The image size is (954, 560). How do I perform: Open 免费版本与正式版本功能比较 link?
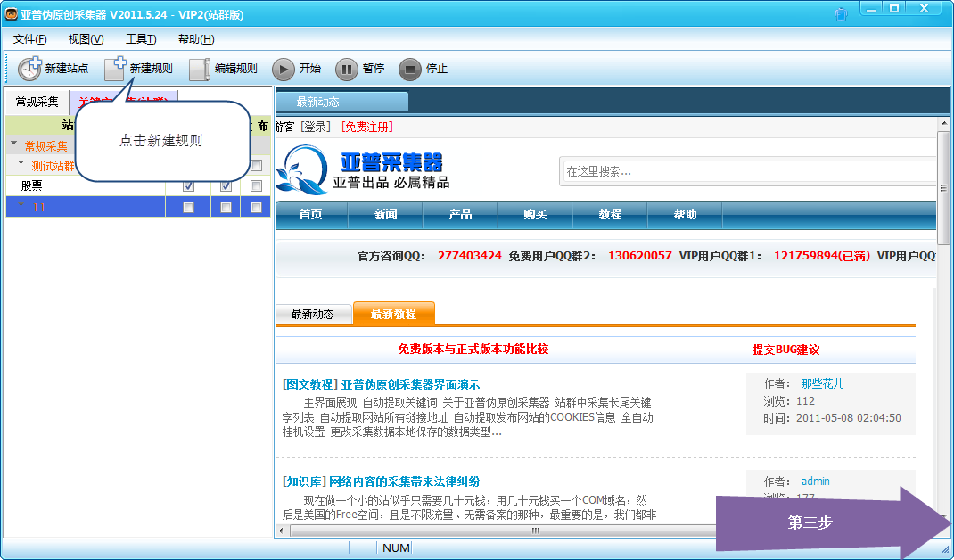(x=473, y=349)
